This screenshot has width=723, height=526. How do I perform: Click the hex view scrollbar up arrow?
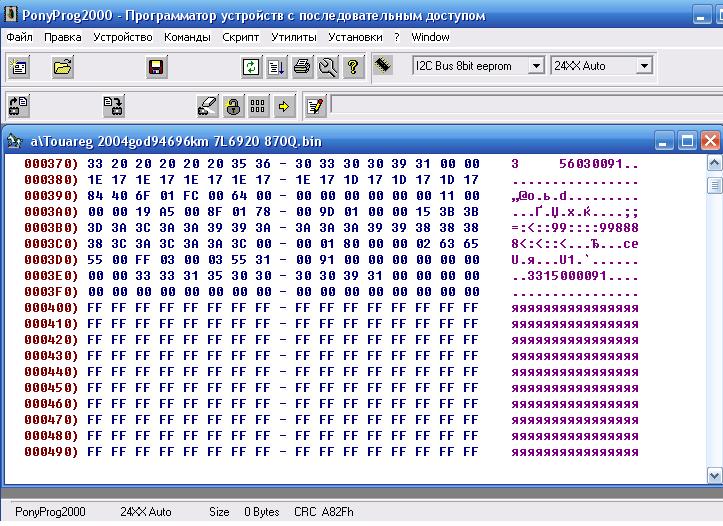click(x=714, y=163)
